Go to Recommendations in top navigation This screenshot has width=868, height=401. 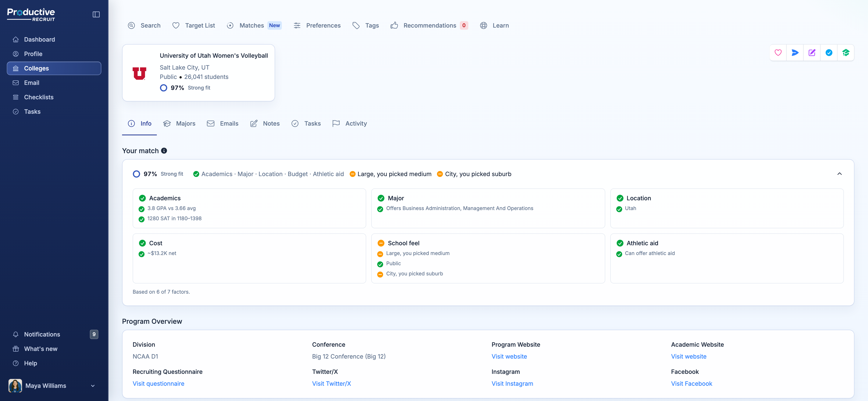(430, 25)
